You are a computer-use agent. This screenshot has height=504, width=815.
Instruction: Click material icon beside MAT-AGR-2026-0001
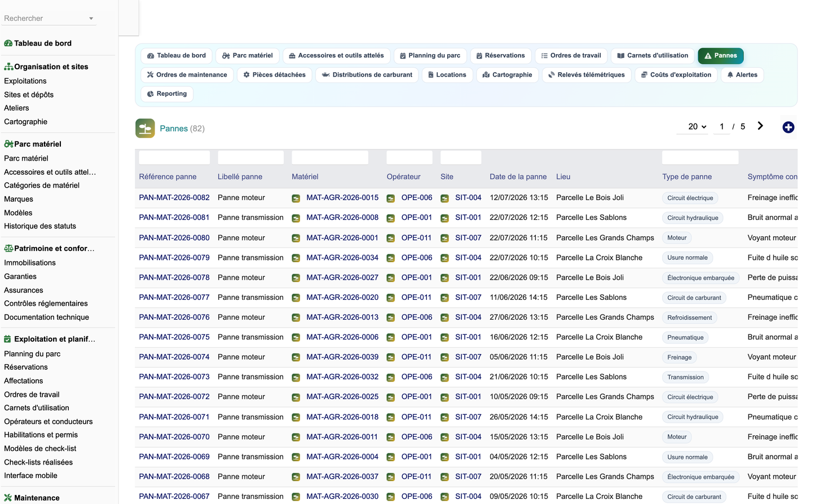296,238
